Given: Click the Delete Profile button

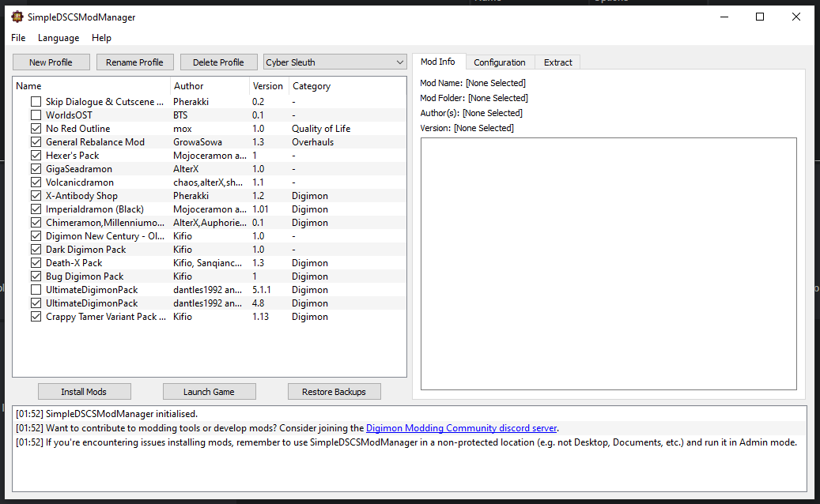Looking at the screenshot, I should click(218, 62).
